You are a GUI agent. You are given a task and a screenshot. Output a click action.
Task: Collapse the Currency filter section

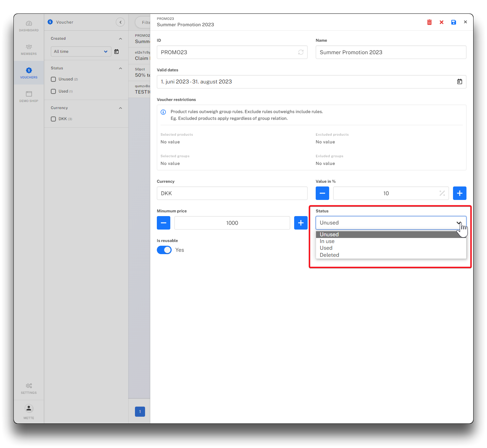(x=120, y=108)
